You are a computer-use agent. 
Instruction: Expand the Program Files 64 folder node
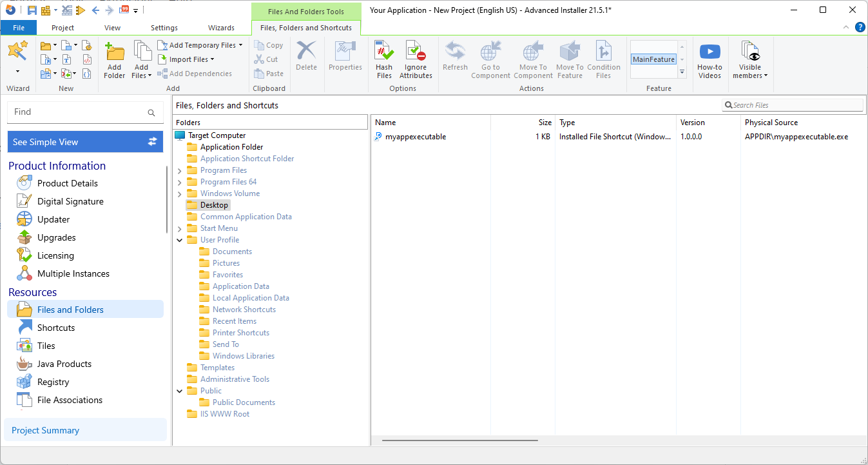click(x=179, y=182)
